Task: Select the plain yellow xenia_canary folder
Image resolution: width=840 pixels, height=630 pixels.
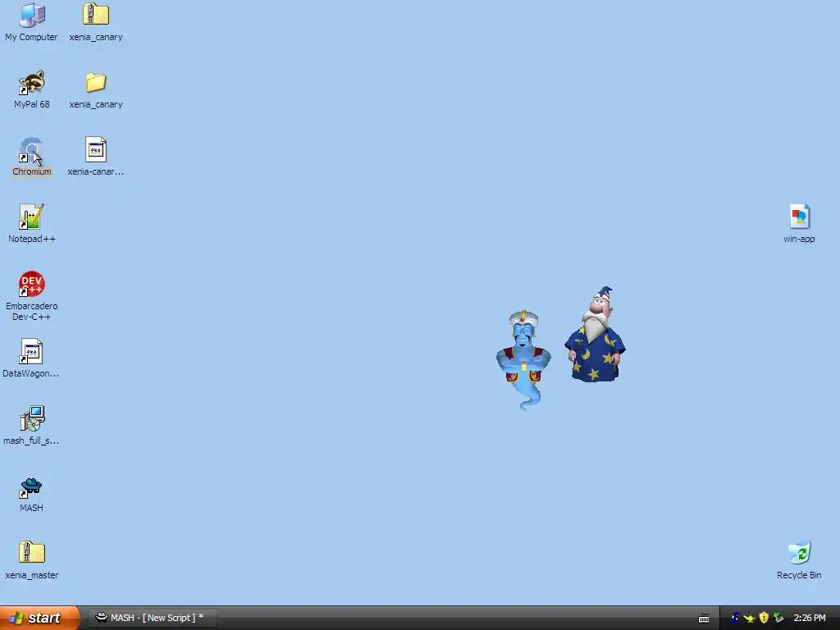Action: pos(96,90)
